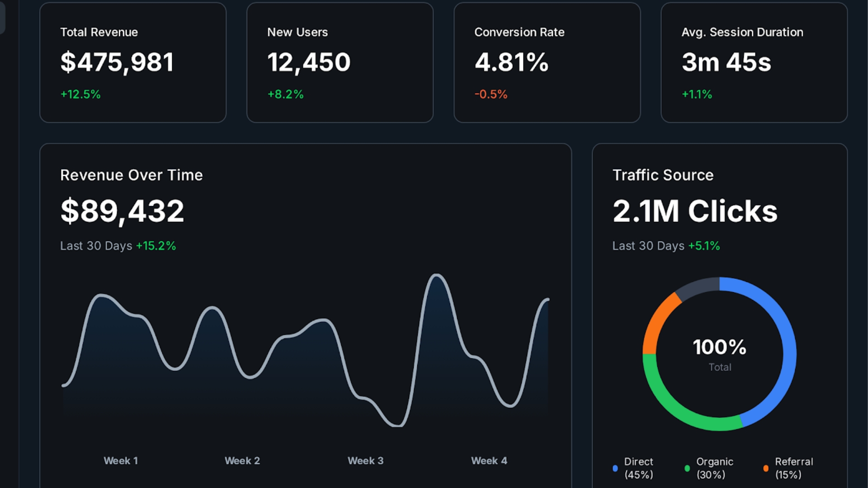Select the orange Referral legend dot

(x=766, y=468)
